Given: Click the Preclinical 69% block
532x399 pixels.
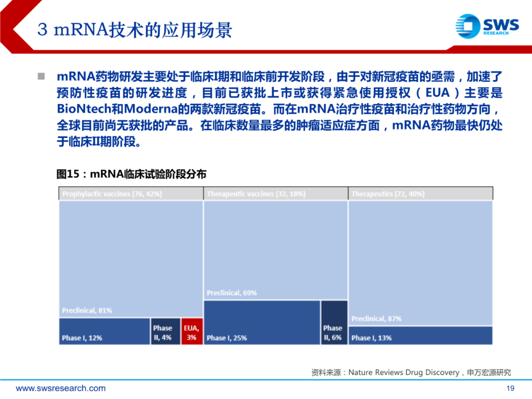Looking at the screenshot, I should click(x=275, y=250).
